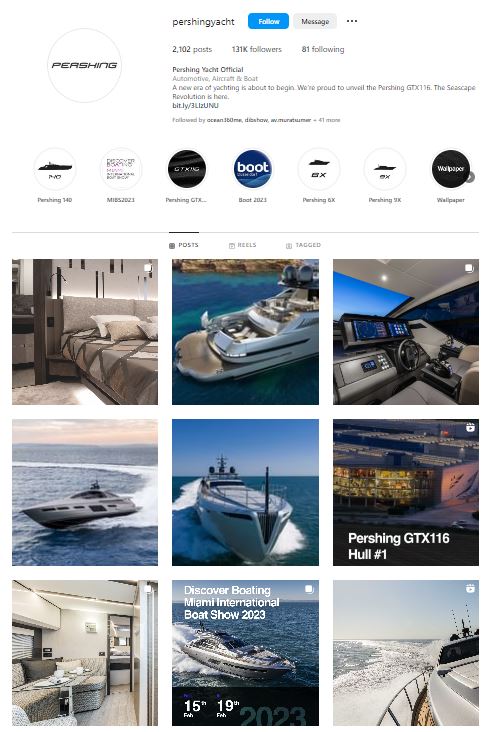The image size is (485, 732).
Task: Open the Pershing 6X story highlight
Action: [319, 169]
